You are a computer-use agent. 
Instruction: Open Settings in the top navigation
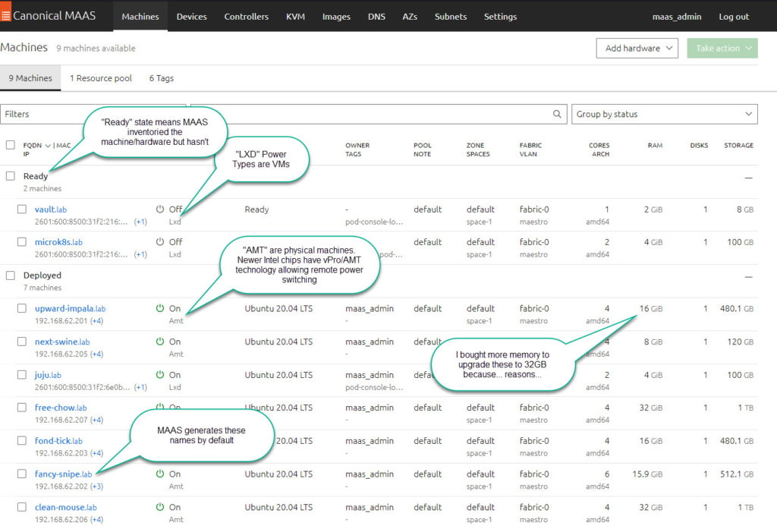(x=501, y=17)
